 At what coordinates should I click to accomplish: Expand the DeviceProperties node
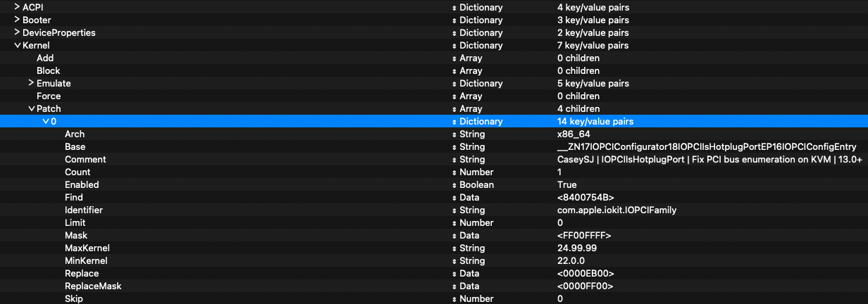click(17, 32)
